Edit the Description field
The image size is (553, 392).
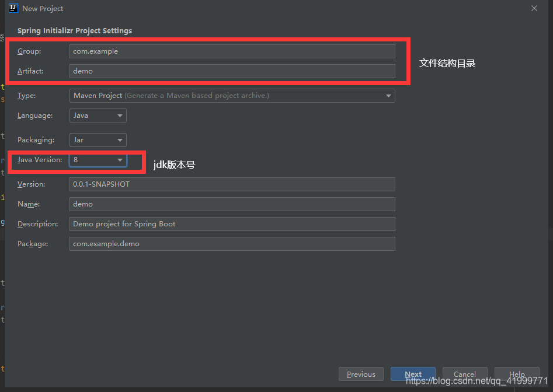(x=232, y=224)
